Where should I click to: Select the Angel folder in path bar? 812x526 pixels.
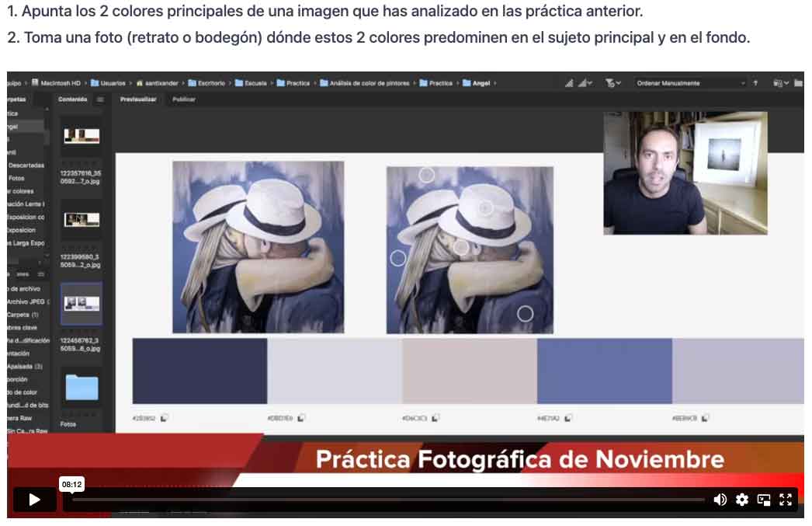pos(477,83)
